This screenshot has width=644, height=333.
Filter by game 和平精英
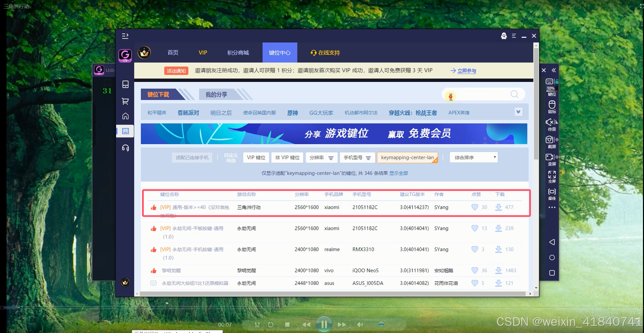pos(157,113)
